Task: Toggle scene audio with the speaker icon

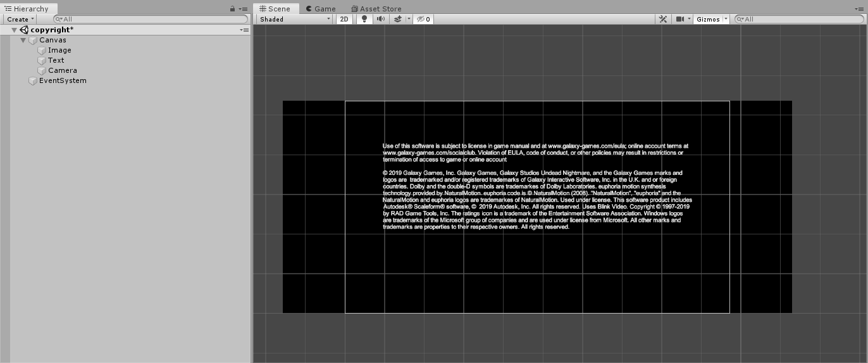Action: 381,19
